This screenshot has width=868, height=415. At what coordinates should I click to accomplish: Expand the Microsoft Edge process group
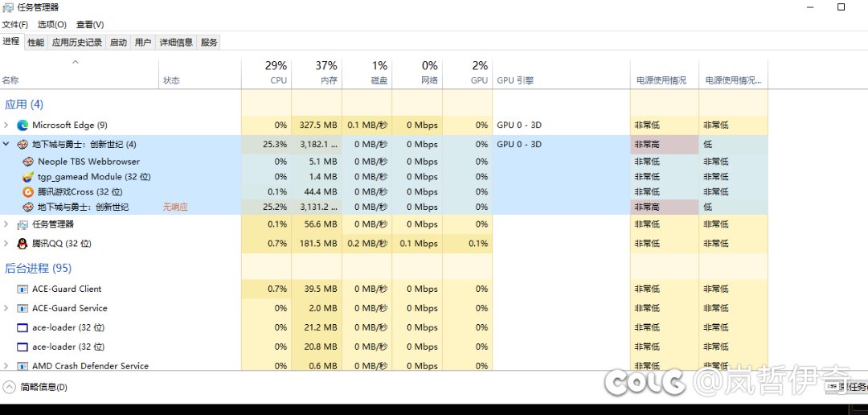click(x=6, y=125)
